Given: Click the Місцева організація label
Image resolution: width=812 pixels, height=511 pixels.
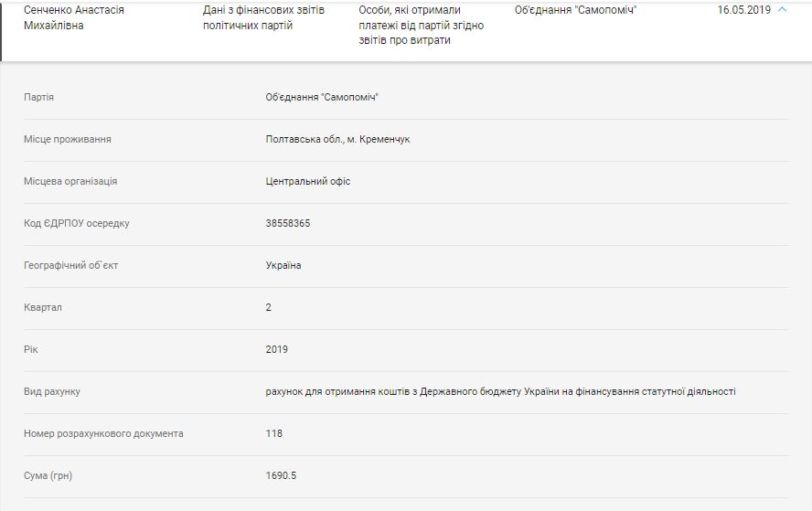Looking at the screenshot, I should pyautogui.click(x=70, y=181).
